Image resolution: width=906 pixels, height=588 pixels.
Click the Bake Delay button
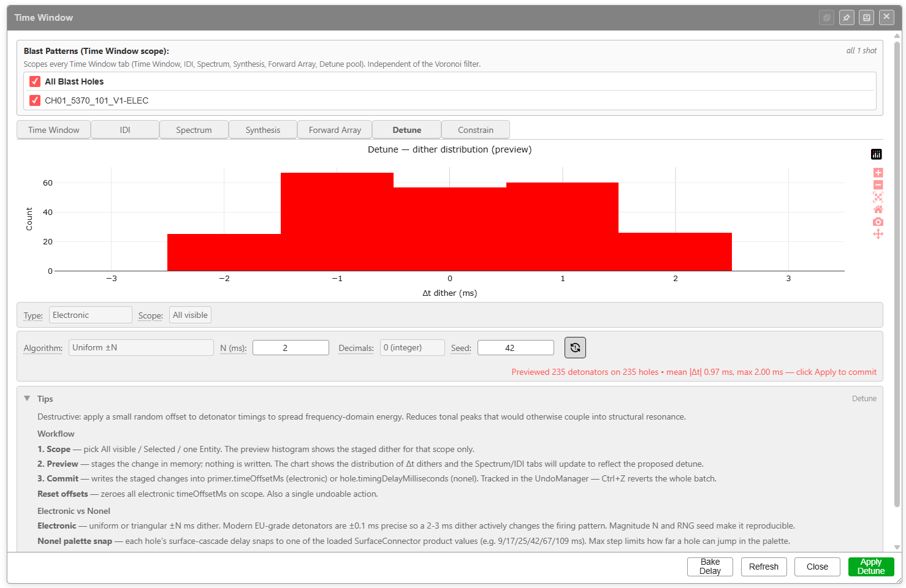pyautogui.click(x=710, y=567)
